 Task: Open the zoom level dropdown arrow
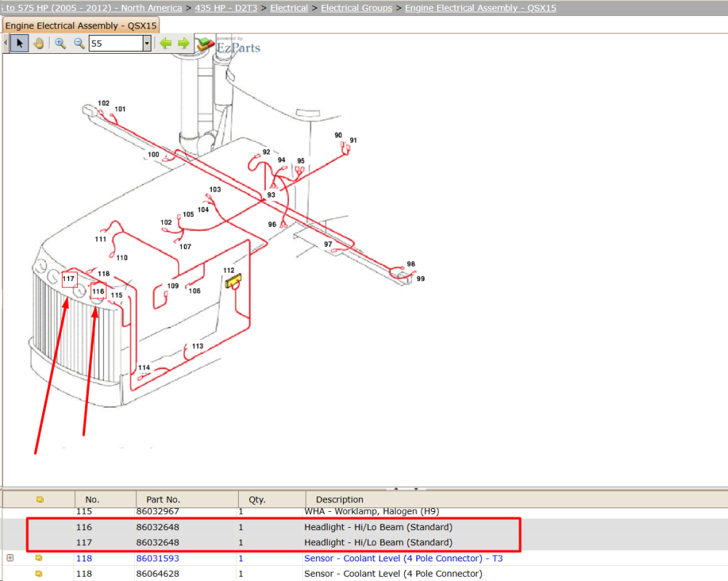147,43
